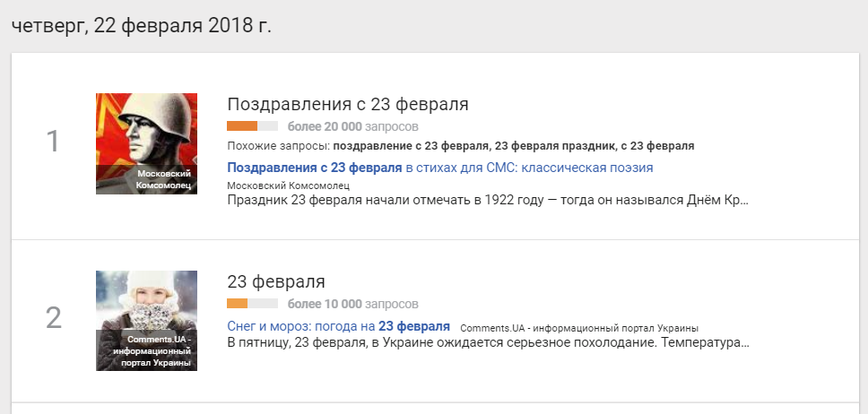868x414 pixels.
Task: Click the "Московский Комсомолец" source text under the article link
Action: click(x=288, y=185)
